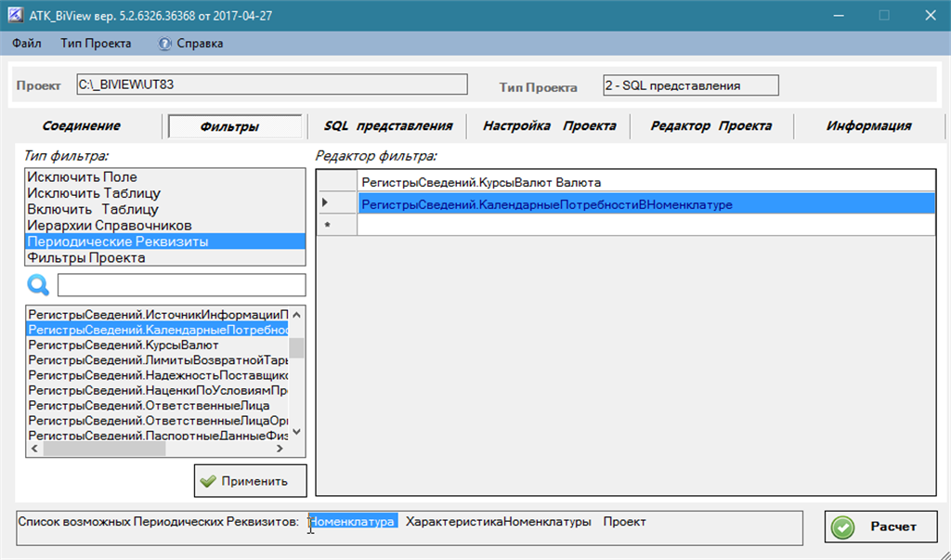951x560 pixels.
Task: Click checkmark icon on Применить button
Action: point(208,481)
